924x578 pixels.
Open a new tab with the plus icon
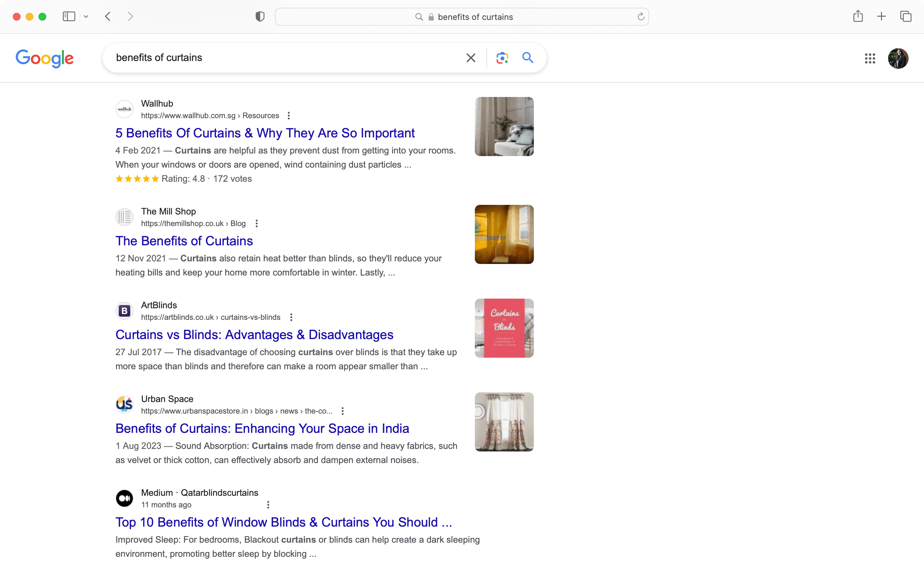[881, 16]
